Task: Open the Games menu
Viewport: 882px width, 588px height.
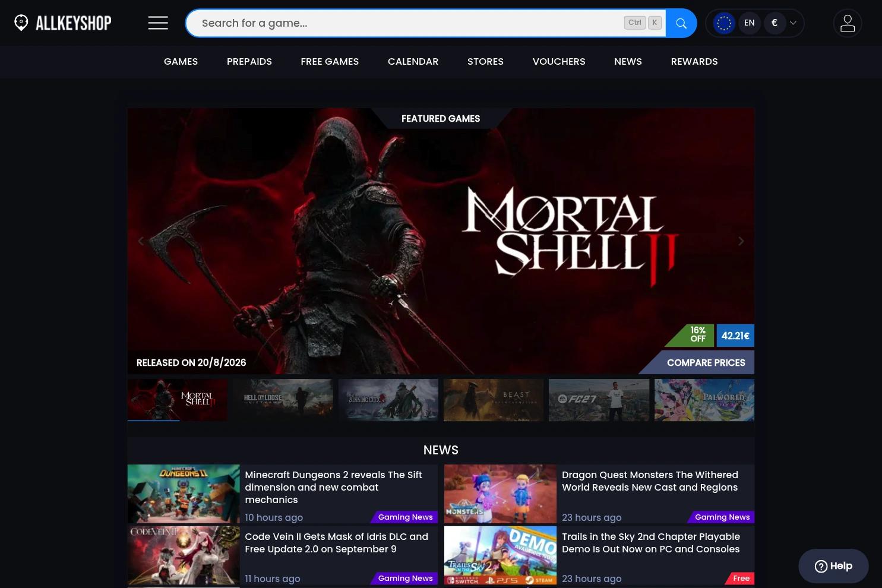Action: tap(181, 62)
